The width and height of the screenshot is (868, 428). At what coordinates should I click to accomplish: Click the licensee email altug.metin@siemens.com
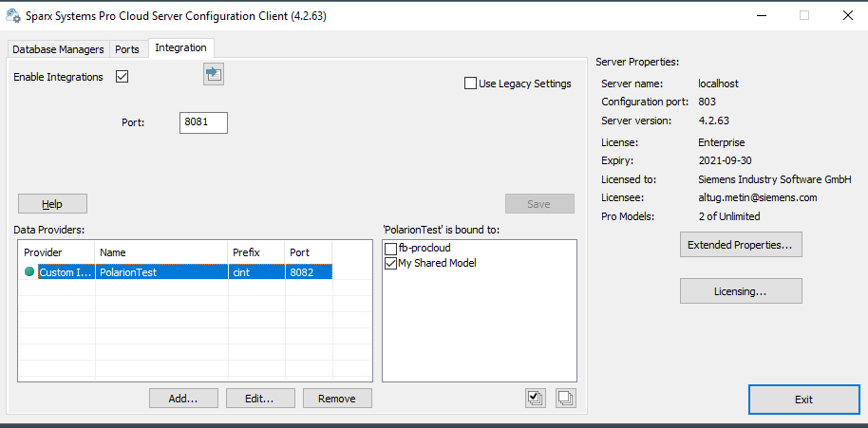pyautogui.click(x=758, y=197)
